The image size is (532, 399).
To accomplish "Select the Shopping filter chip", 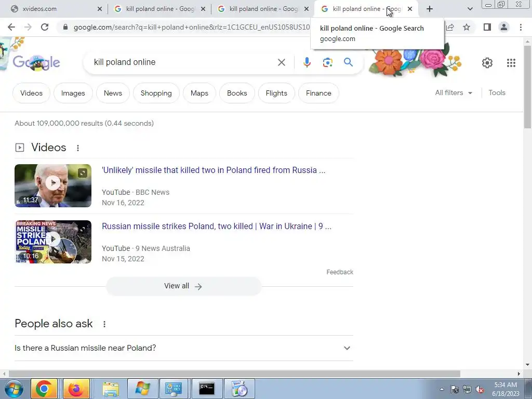I will (x=156, y=93).
